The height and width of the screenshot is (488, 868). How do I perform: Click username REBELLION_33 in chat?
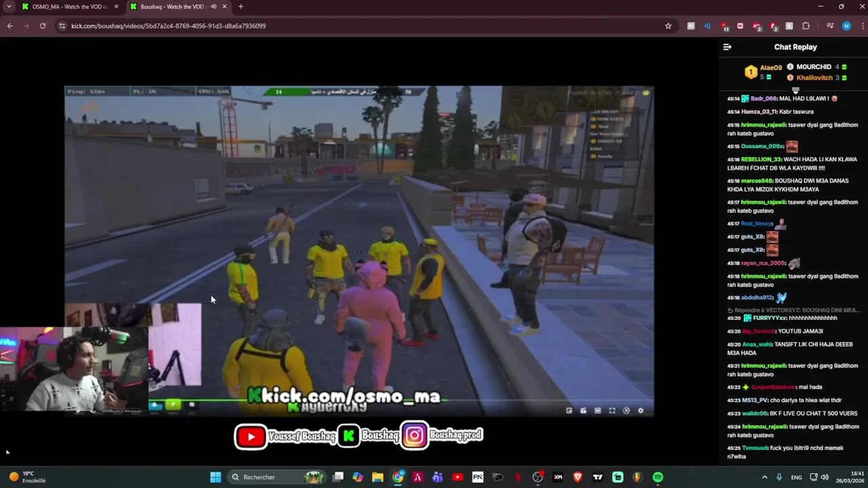761,159
